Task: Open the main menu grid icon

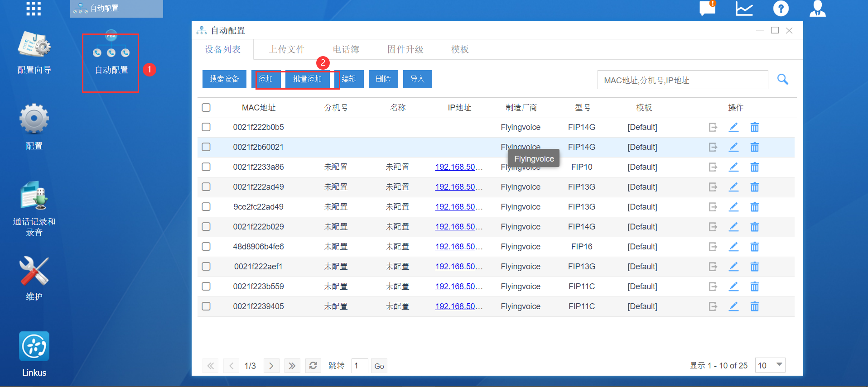Action: (x=34, y=8)
